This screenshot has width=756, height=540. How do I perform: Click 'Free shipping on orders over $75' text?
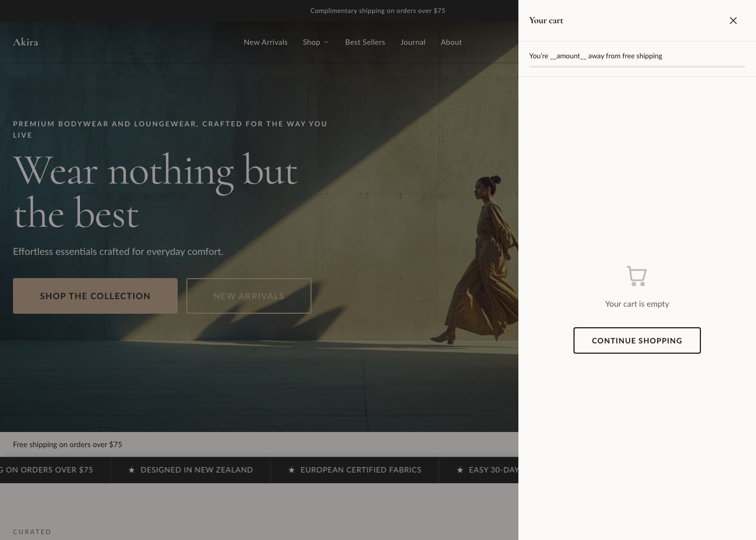[67, 444]
